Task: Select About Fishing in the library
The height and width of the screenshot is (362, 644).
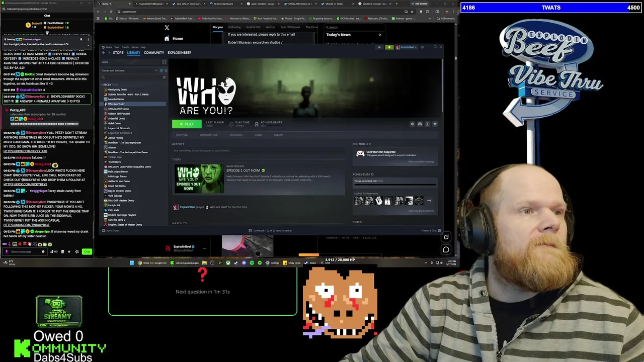Action: coord(116,138)
